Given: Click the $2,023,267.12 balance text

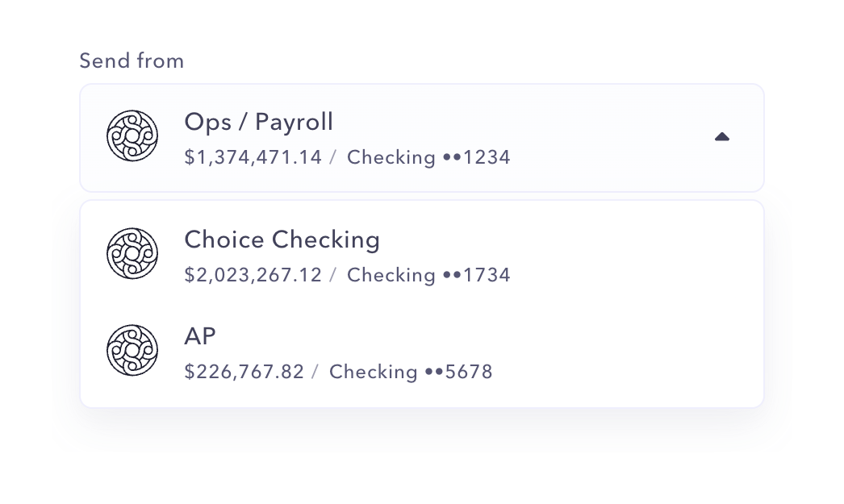Looking at the screenshot, I should pos(253,275).
